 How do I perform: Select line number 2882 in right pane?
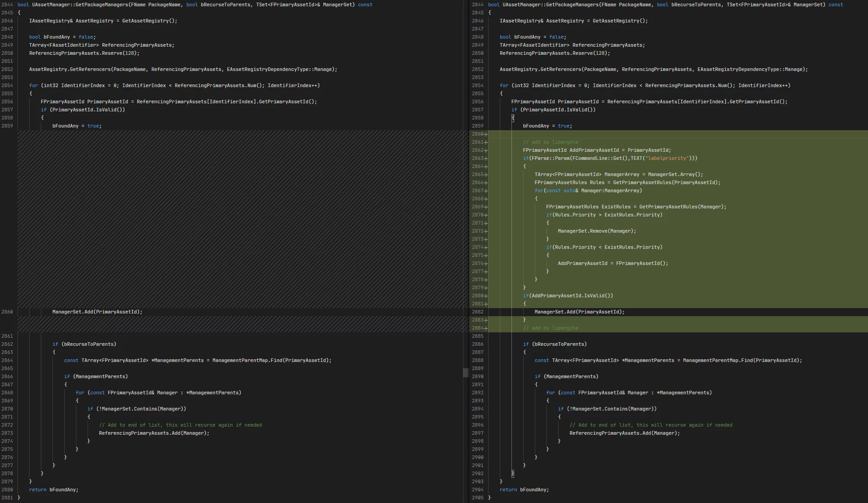tap(477, 312)
